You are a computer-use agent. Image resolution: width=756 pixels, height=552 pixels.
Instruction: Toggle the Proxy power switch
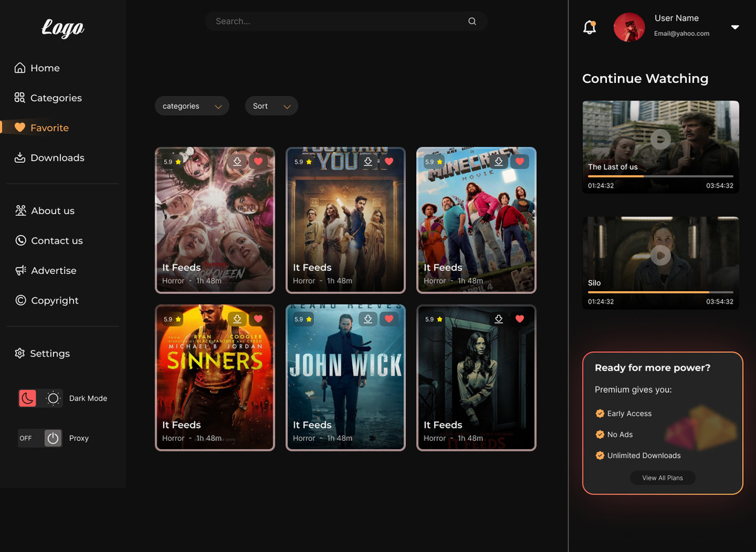click(x=53, y=438)
